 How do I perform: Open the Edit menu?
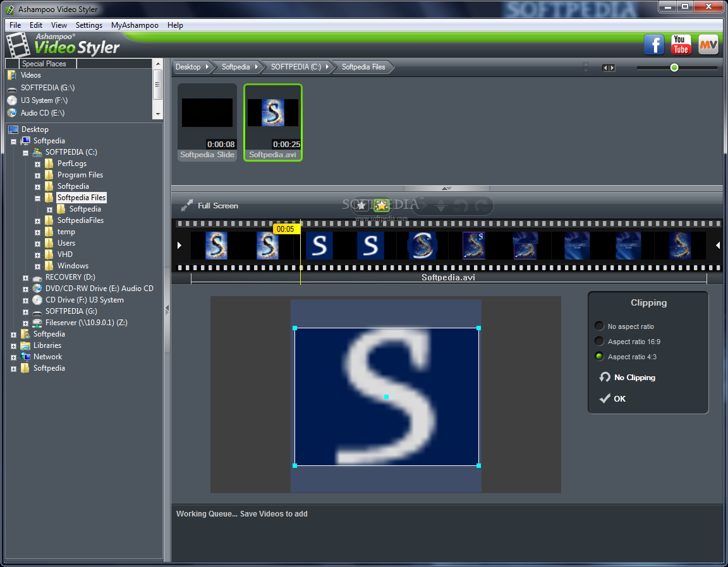pos(36,25)
